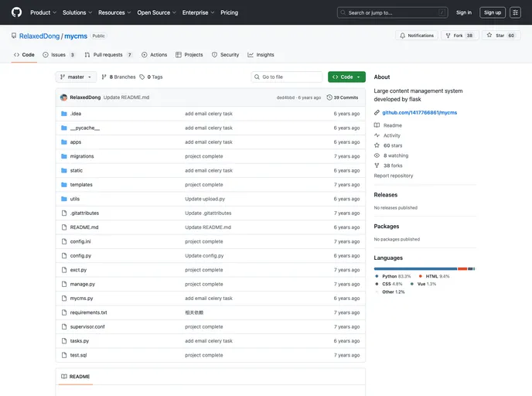
Task: Expand the Enterprise menu
Action: point(198,12)
